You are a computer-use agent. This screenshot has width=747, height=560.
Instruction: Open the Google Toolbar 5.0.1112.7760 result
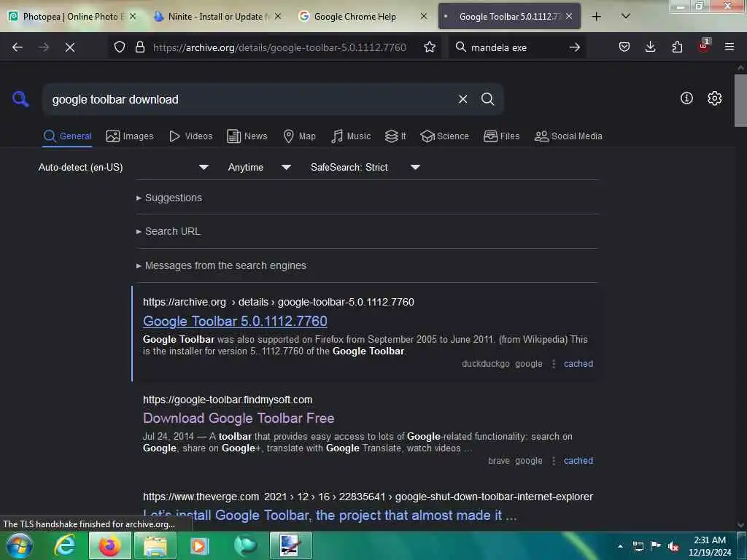[235, 321]
